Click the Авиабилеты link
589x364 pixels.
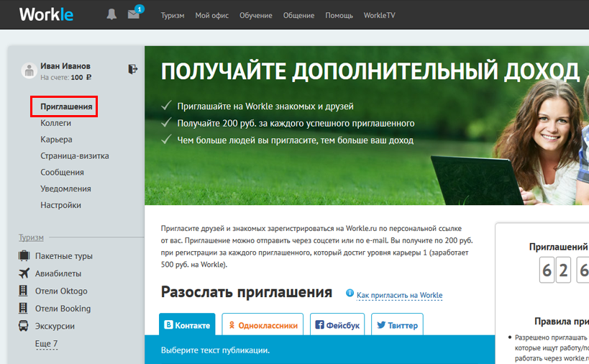(58, 273)
